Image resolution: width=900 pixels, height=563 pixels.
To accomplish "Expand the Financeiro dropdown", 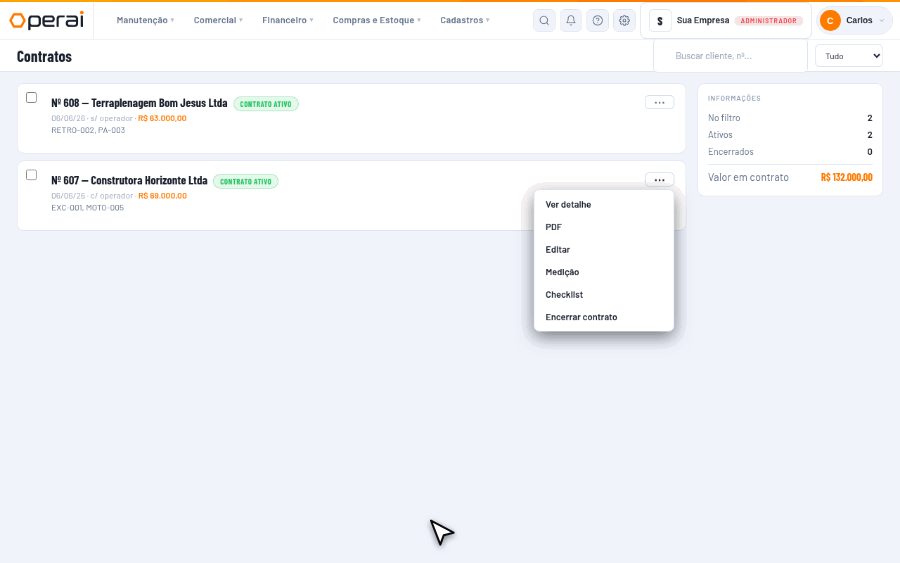I will [x=288, y=20].
